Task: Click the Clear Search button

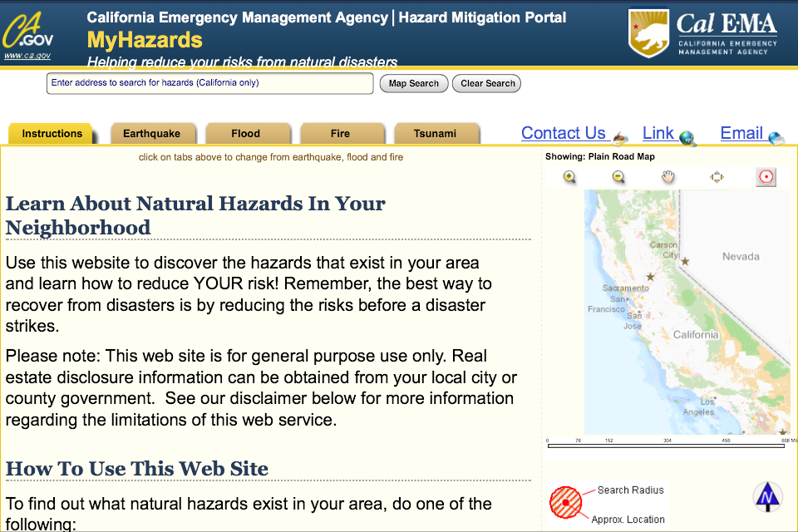Action: coord(487,83)
